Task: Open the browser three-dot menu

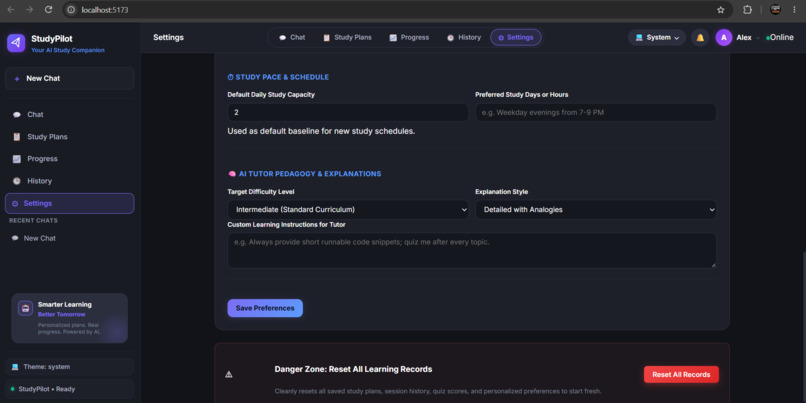Action: (795, 10)
